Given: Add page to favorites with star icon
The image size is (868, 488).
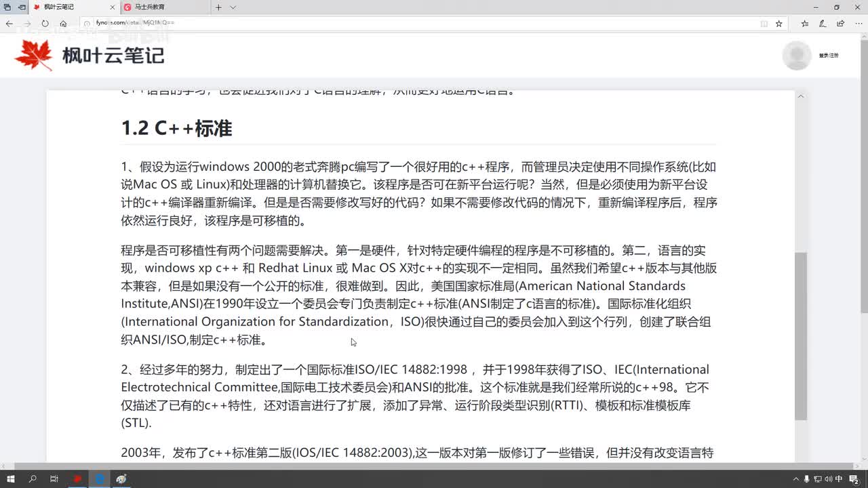Looking at the screenshot, I should tap(779, 23).
